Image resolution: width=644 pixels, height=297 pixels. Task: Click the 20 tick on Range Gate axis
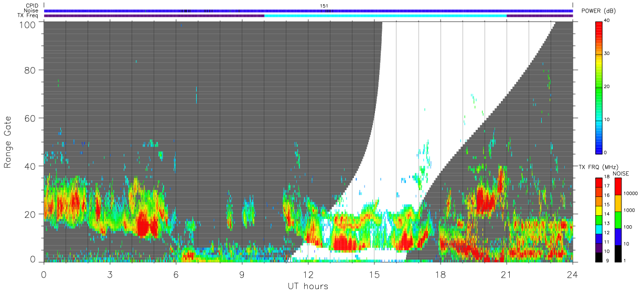[x=31, y=214]
